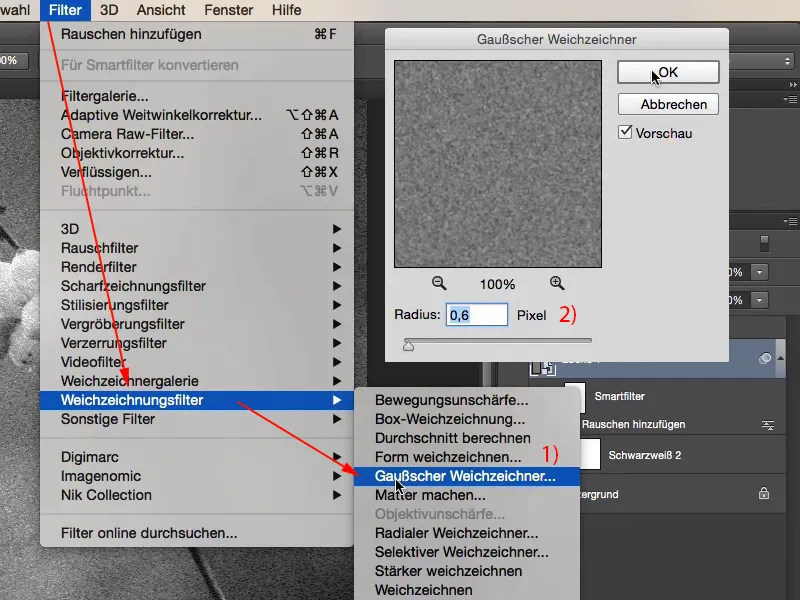This screenshot has height=600, width=800.
Task: Choose Matter machen from the submenu
Action: click(x=467, y=495)
